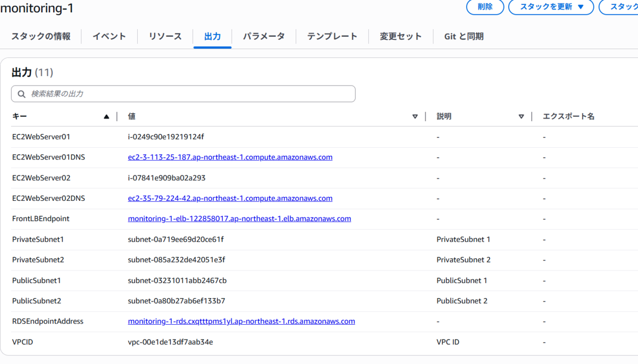Select the パラメータ tab
Screen dimensions: 638x364
point(264,36)
